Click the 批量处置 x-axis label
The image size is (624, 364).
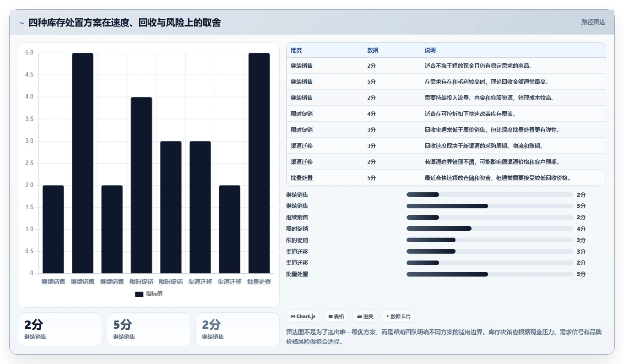click(x=259, y=282)
